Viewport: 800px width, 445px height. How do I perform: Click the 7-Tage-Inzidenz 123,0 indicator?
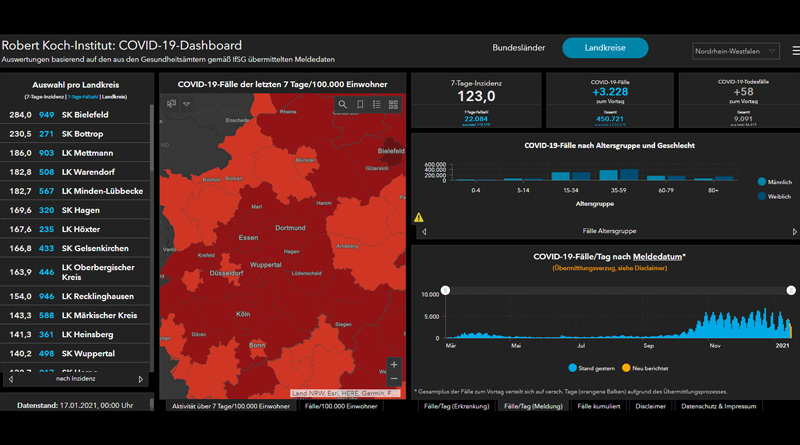tap(476, 100)
